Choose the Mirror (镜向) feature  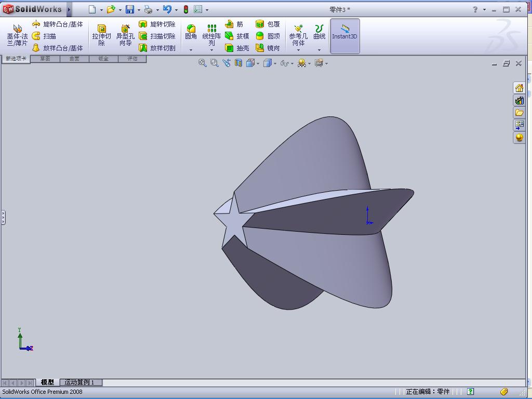268,48
